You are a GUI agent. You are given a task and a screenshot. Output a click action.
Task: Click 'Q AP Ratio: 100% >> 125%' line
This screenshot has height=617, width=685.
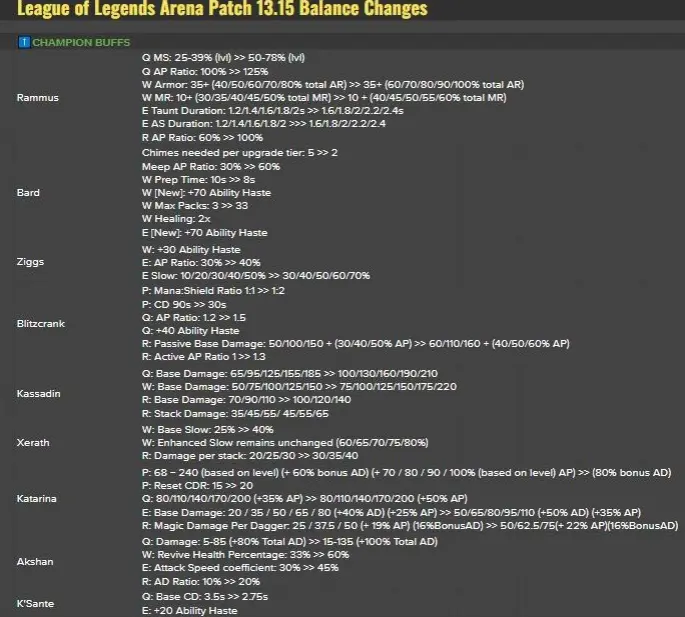click(205, 71)
